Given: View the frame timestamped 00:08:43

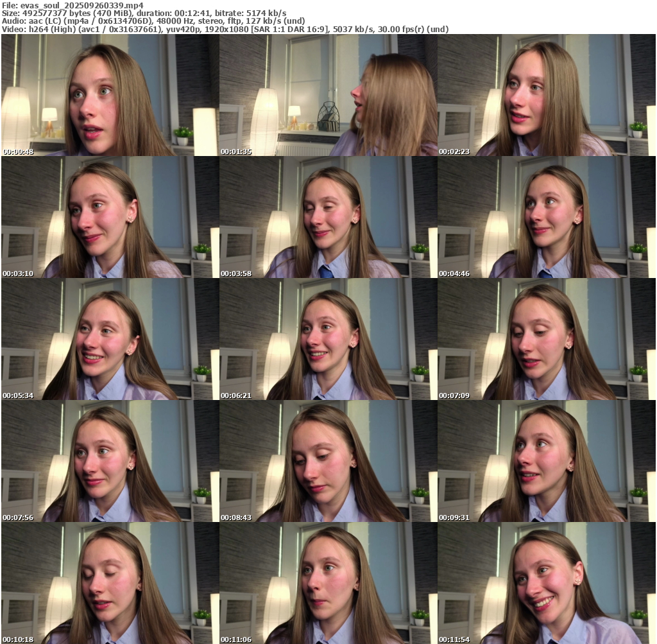Looking at the screenshot, I should 328,461.
